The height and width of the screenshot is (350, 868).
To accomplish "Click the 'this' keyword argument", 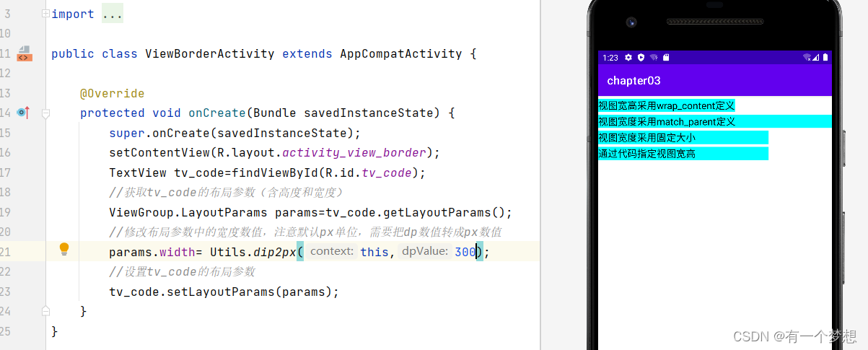I will [x=374, y=252].
